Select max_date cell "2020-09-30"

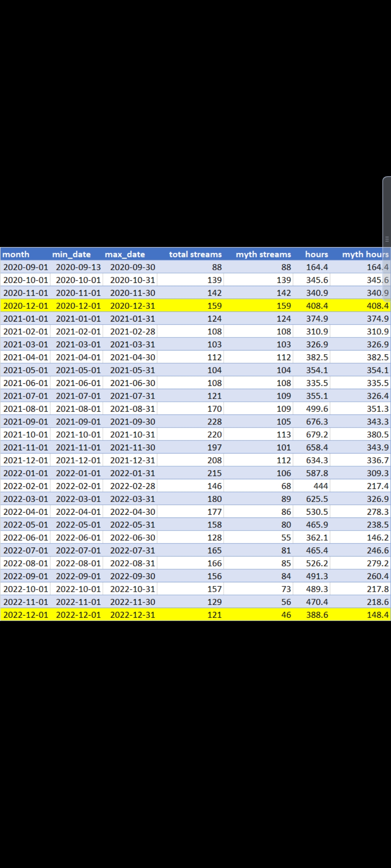click(133, 267)
